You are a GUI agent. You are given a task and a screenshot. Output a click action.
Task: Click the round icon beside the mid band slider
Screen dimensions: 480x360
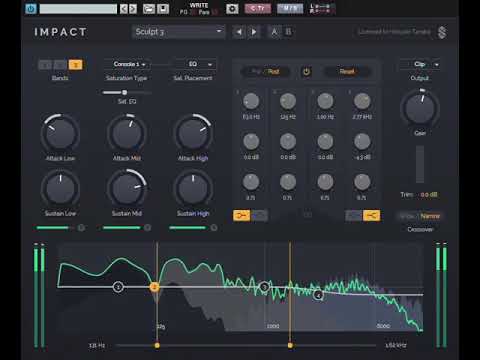[147, 228]
